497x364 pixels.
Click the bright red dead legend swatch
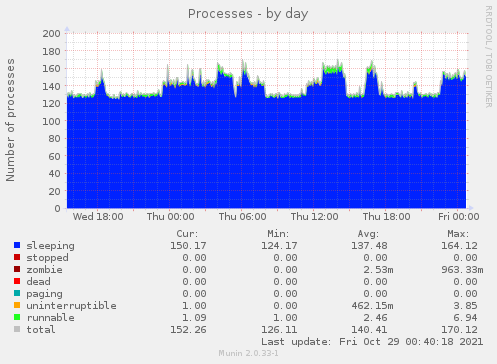click(17, 281)
